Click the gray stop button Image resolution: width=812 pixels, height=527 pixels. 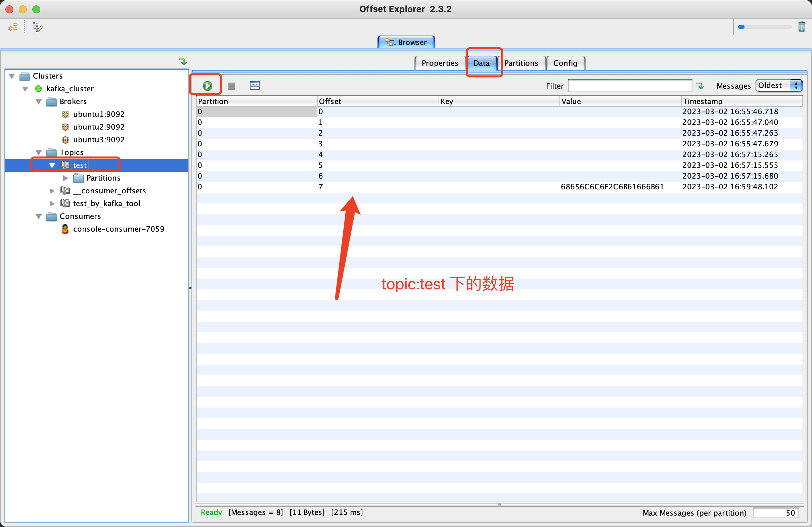click(x=231, y=86)
